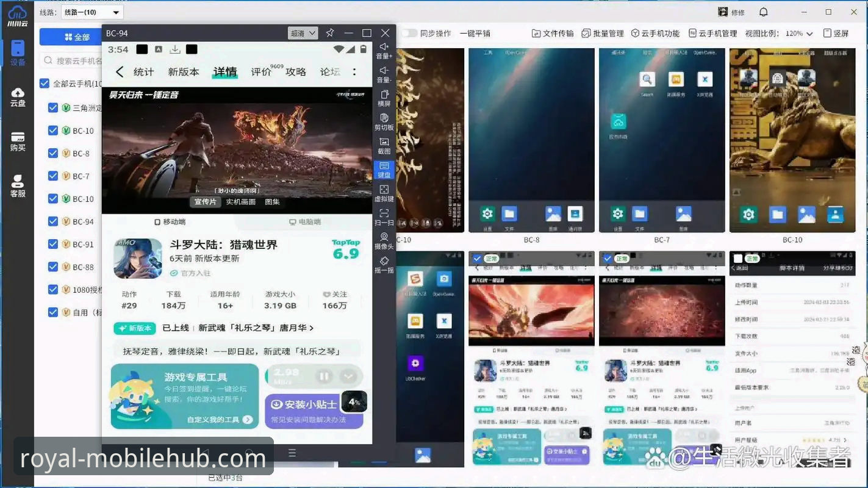
Task: Go back using phone's back arrow
Action: (x=120, y=72)
